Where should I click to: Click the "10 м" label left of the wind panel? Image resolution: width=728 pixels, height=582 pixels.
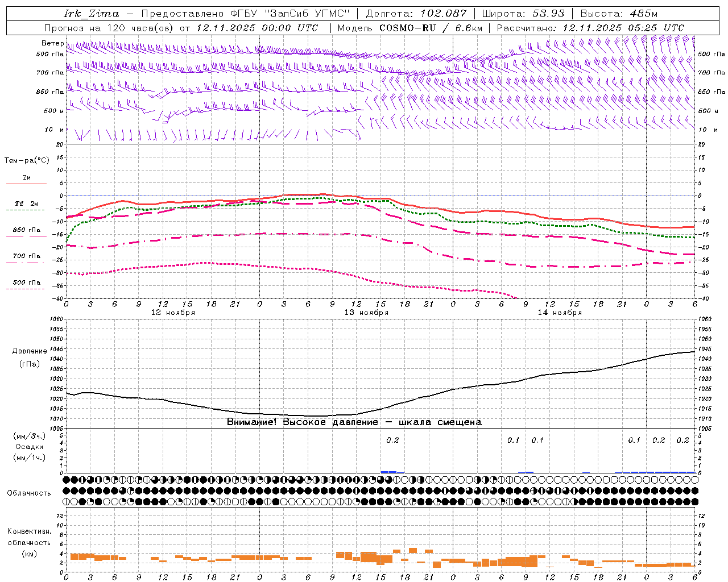coord(55,130)
